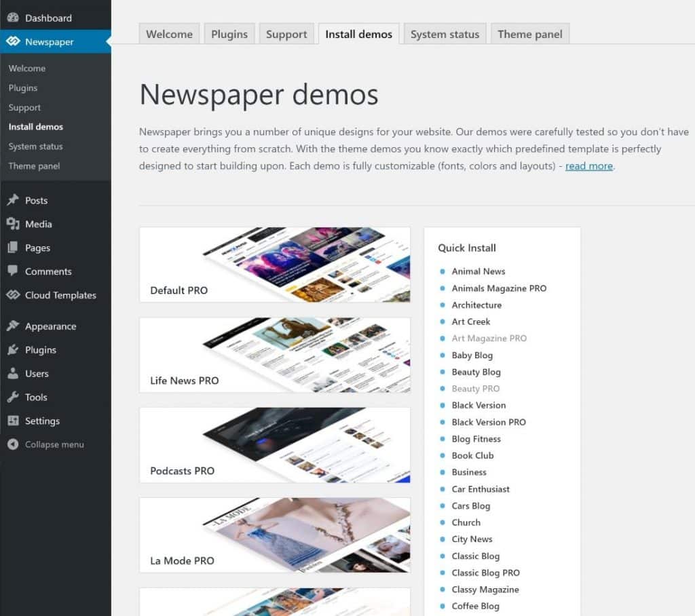Select Install demos in the sidebar submenu
The height and width of the screenshot is (616, 695).
click(x=36, y=127)
